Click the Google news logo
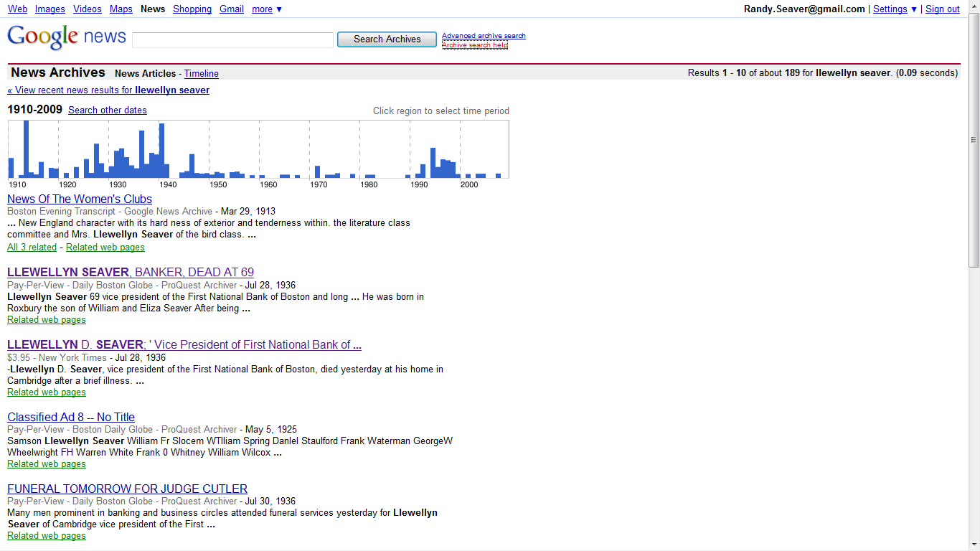Viewport: 980px width, 551px height. click(67, 37)
